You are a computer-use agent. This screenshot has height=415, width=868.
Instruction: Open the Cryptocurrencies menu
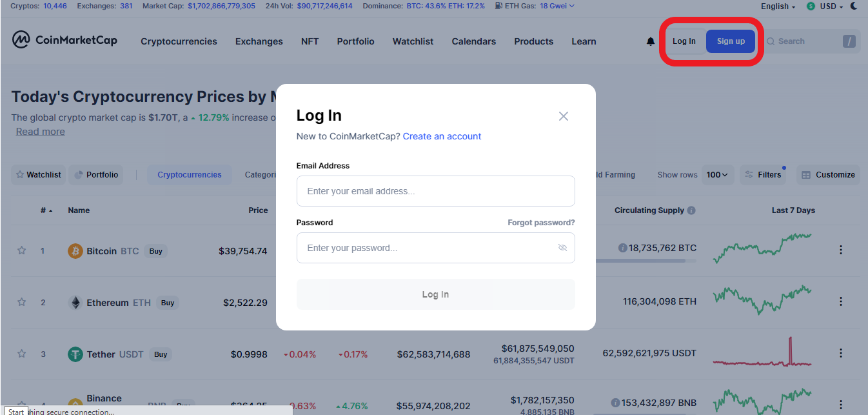click(179, 41)
